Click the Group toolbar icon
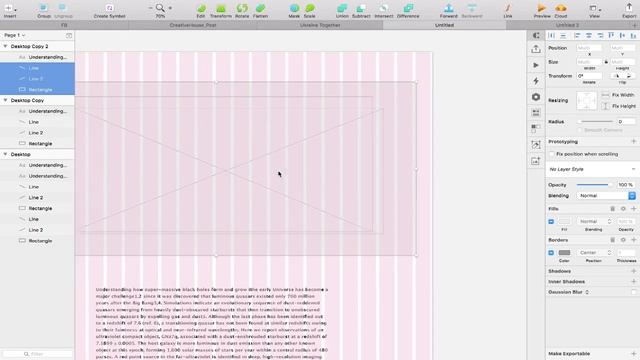The image size is (640, 360). tap(44, 8)
